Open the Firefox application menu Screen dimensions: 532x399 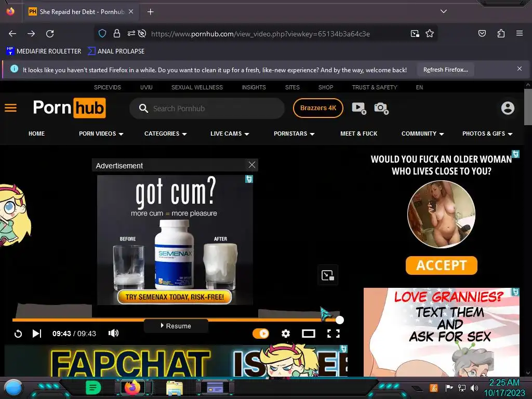[520, 33]
